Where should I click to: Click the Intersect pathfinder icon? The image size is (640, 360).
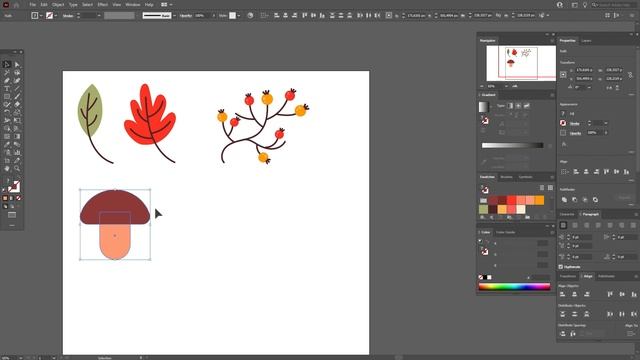click(585, 200)
